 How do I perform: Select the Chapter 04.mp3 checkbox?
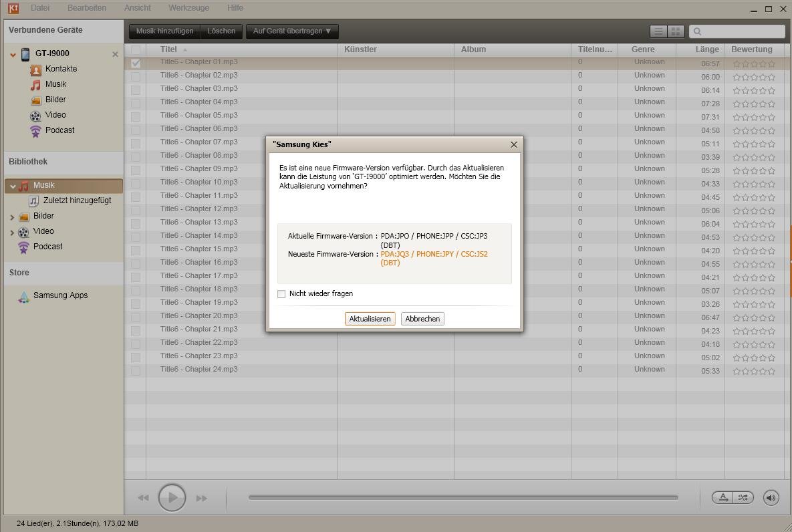pyautogui.click(x=136, y=103)
